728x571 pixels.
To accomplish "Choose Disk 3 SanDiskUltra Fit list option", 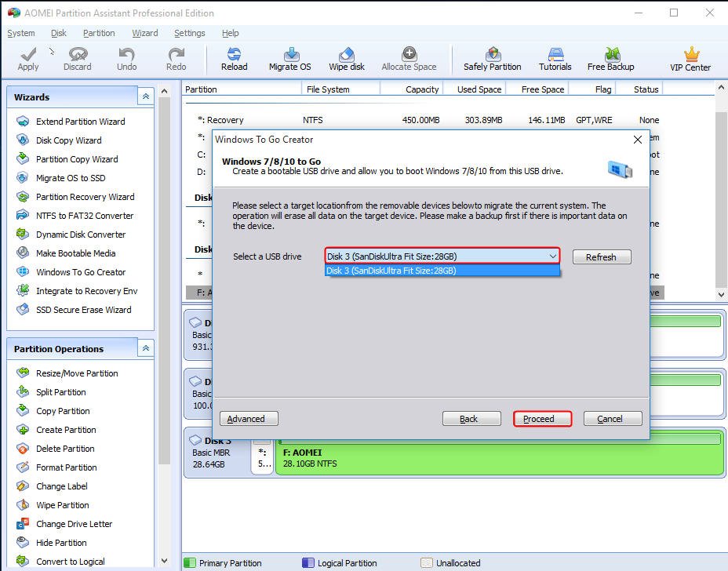I will coord(442,271).
